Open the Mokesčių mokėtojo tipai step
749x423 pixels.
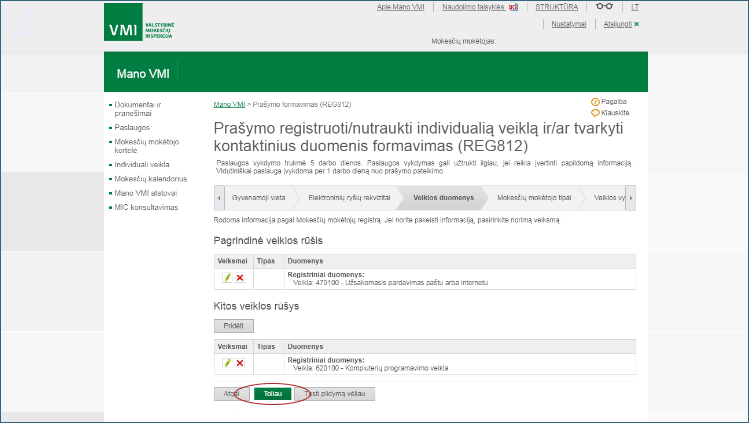[534, 198]
